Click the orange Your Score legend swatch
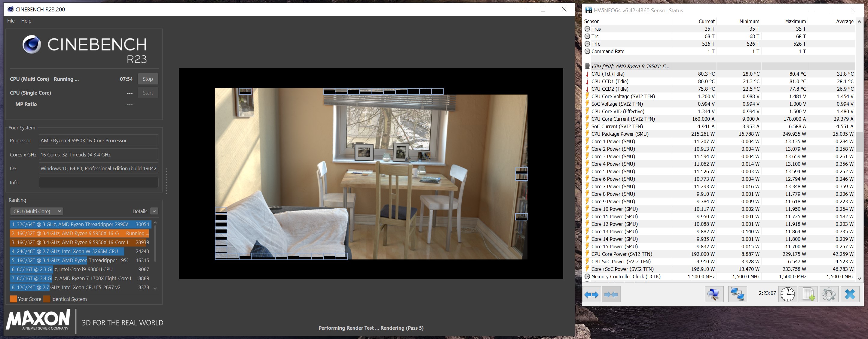 coord(13,299)
